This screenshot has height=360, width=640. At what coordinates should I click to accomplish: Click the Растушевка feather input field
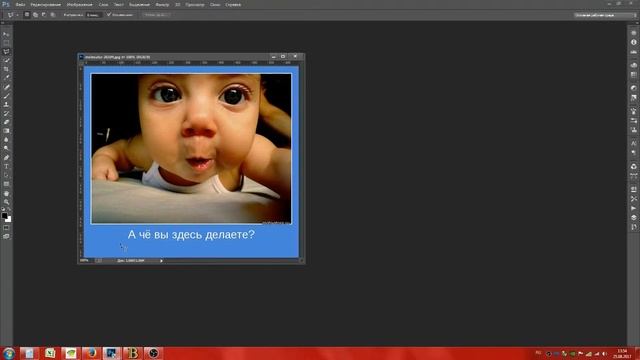click(x=94, y=15)
